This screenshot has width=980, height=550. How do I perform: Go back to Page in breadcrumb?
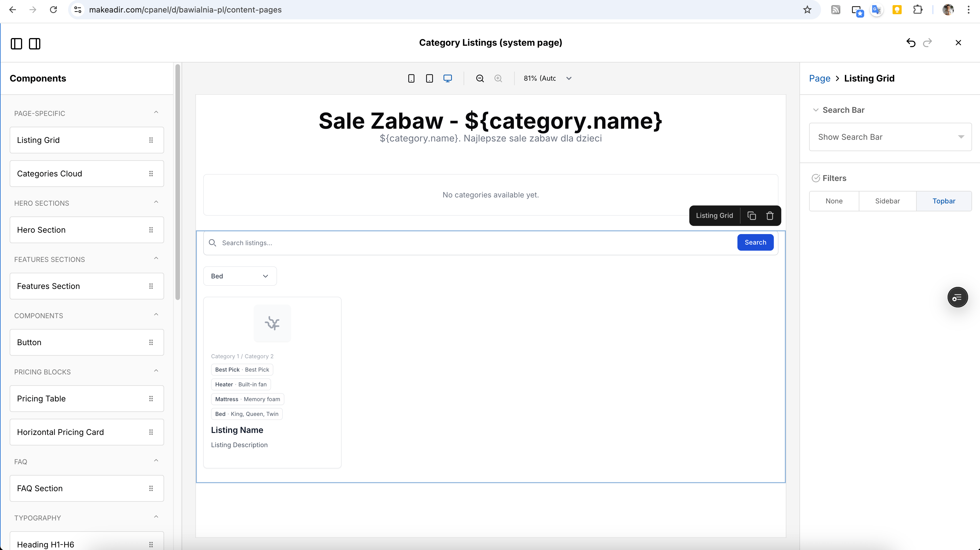click(x=819, y=78)
